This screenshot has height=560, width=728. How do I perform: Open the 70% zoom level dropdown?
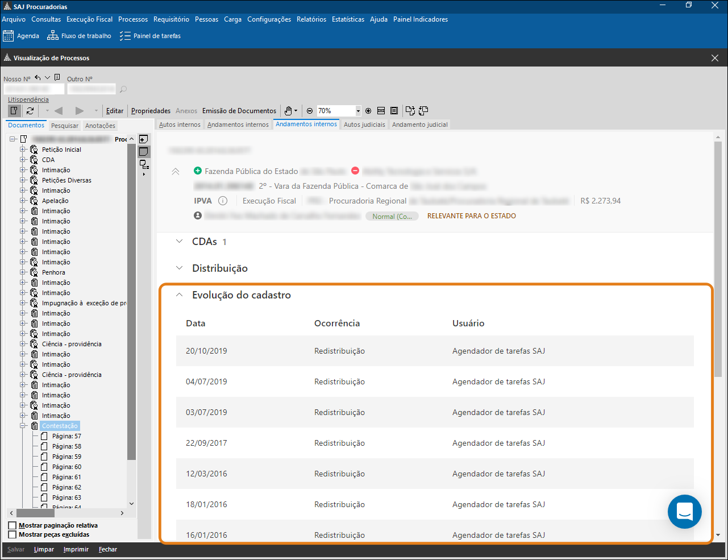[x=358, y=111]
